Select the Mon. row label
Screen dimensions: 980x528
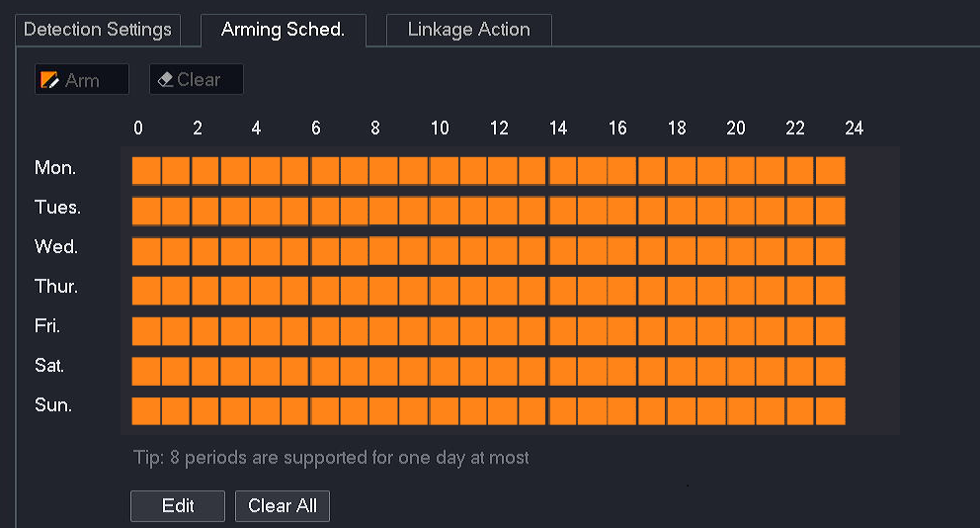pos(55,168)
